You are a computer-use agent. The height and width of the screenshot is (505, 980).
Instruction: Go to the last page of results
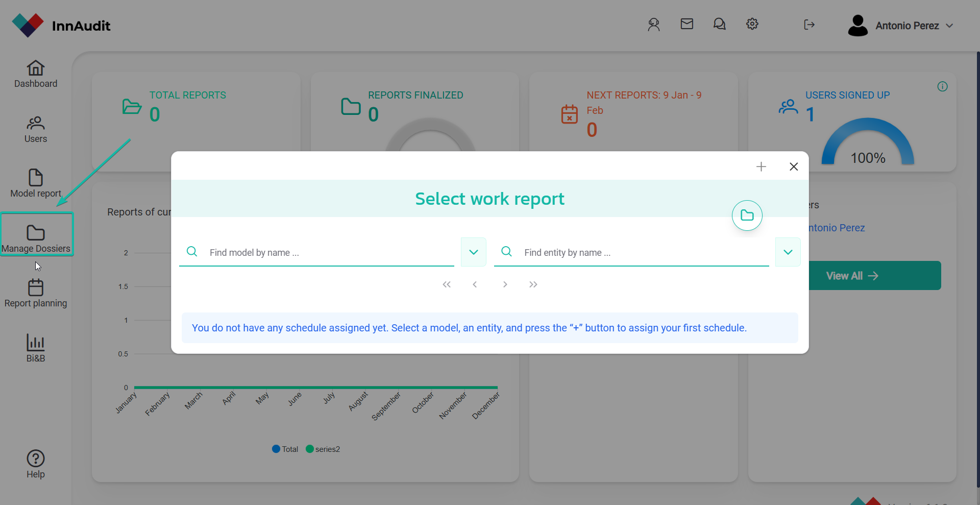(533, 284)
